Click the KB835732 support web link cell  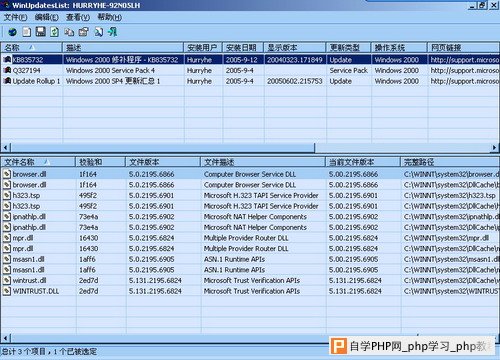pyautogui.click(x=464, y=60)
